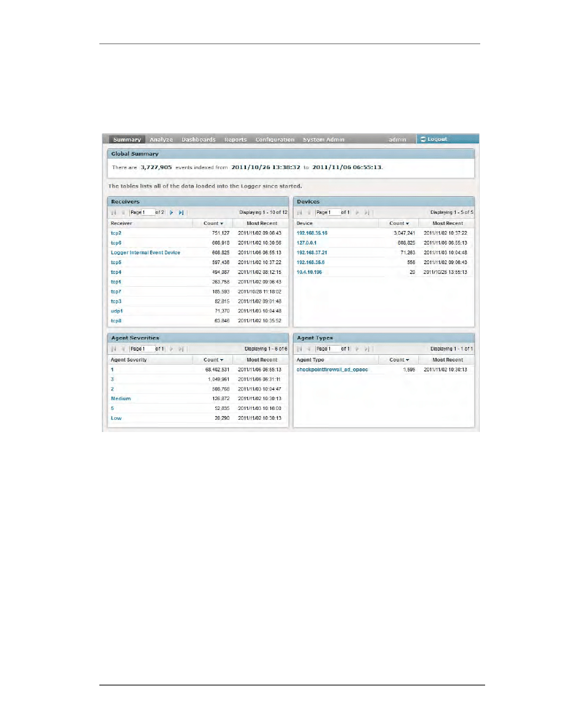Sort Devices by Most Recent header
Image resolution: width=563 pixels, height=728 pixels.
coord(447,224)
